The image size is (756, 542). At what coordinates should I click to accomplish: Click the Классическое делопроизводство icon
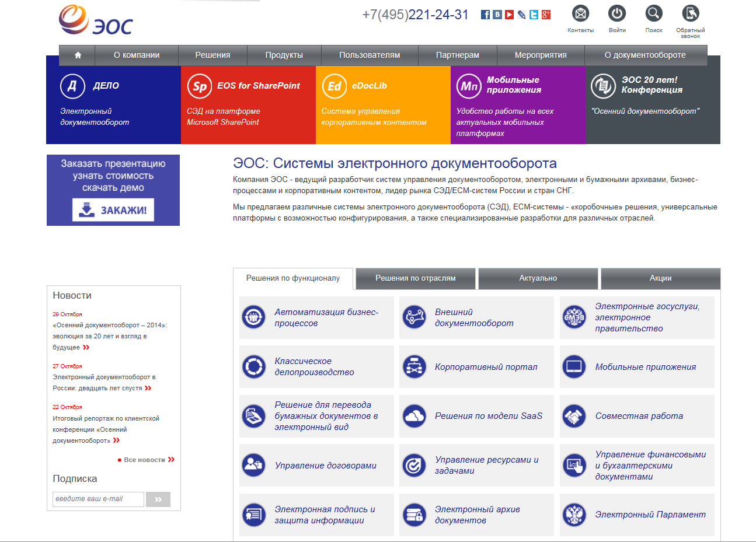254,367
